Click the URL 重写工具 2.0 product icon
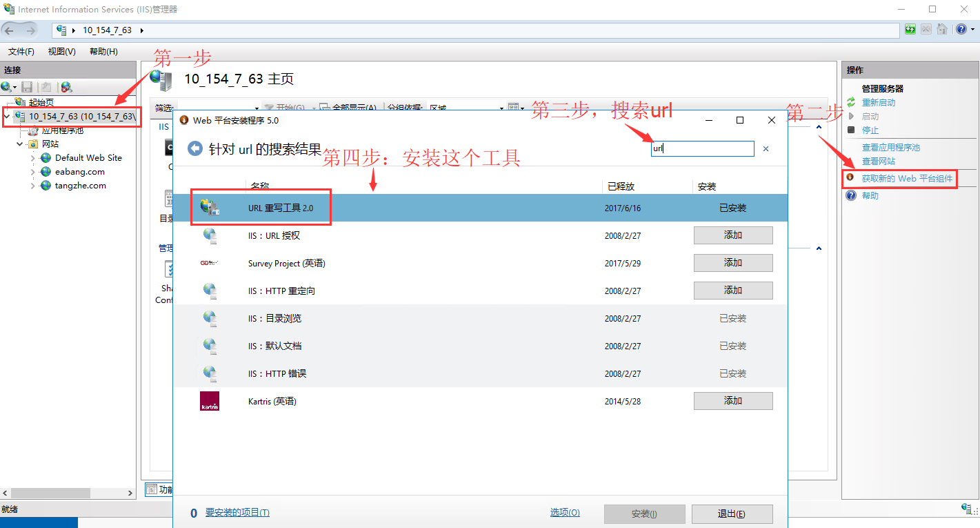The width and height of the screenshot is (980, 528). [x=210, y=208]
